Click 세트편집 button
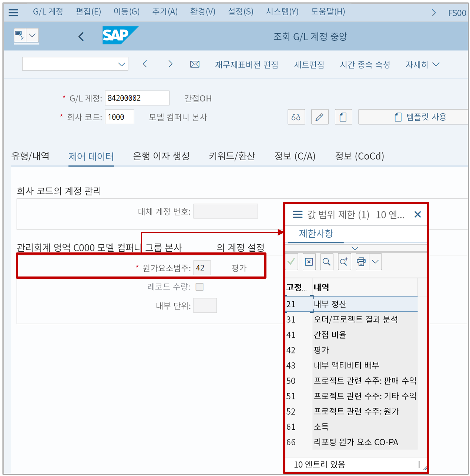 309,65
